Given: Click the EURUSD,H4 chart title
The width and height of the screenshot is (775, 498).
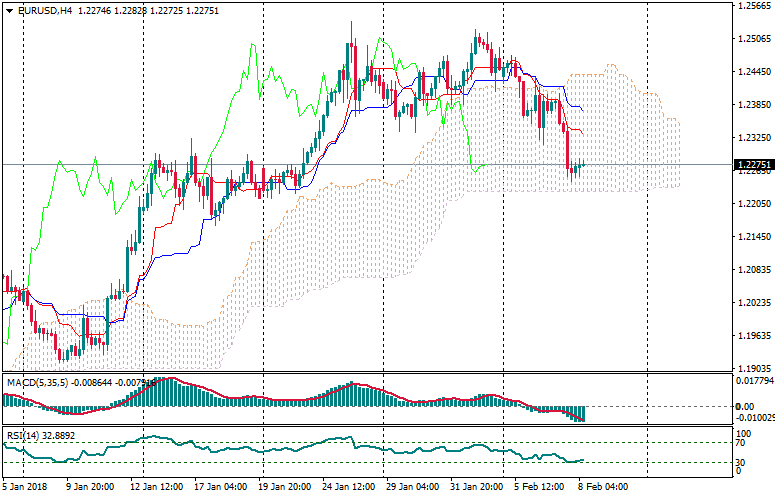Looking at the screenshot, I should 42,10.
